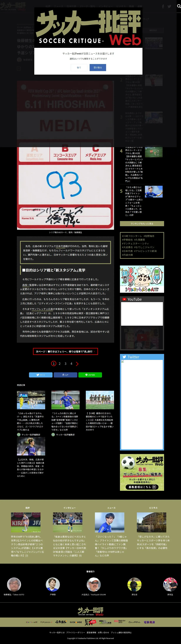
Task: Click the #なでしこジャパン tag
Action: 144,247
